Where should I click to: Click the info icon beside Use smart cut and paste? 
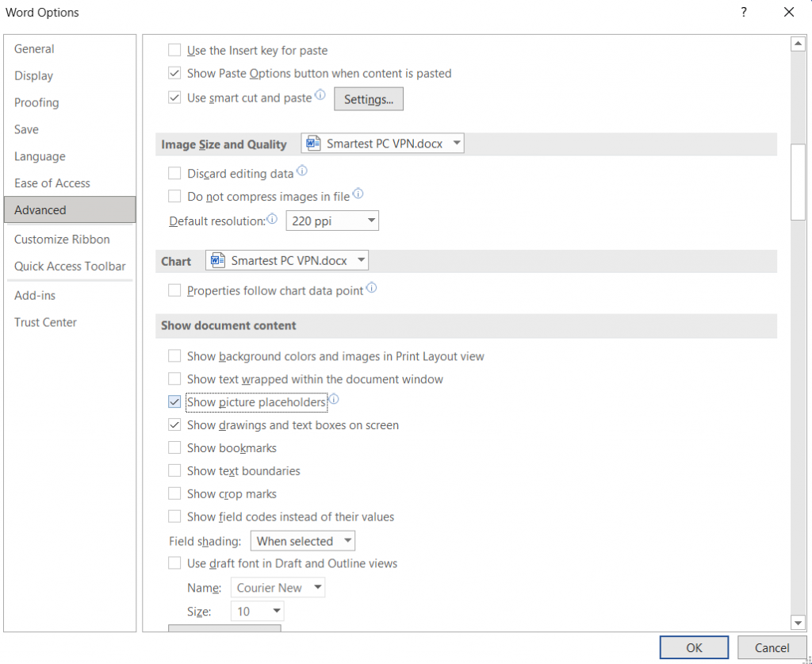pos(321,94)
